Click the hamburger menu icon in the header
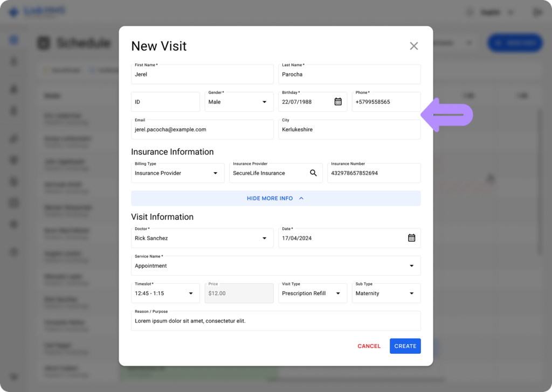 click(x=537, y=11)
